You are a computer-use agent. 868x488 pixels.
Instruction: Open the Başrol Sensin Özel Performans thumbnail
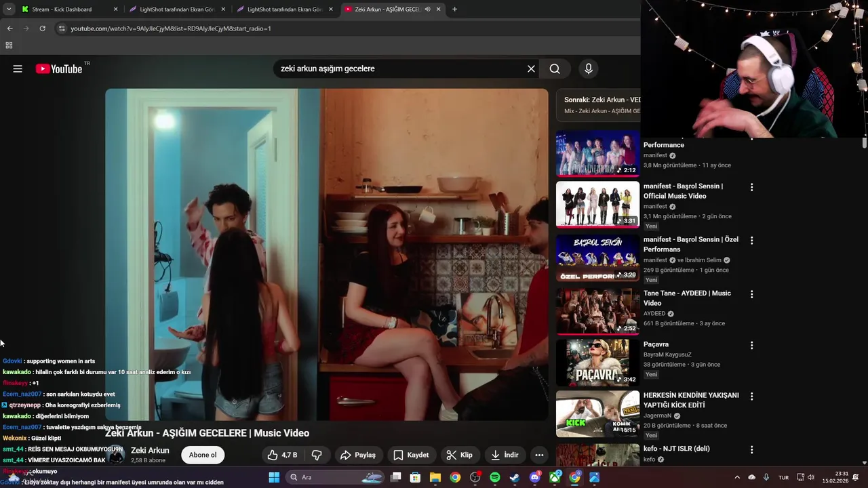[597, 258]
